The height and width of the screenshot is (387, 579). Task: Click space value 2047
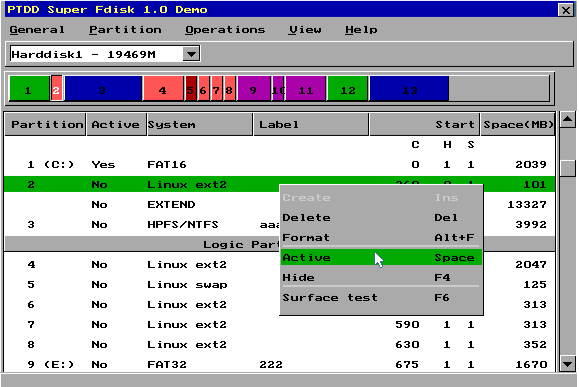click(x=531, y=264)
